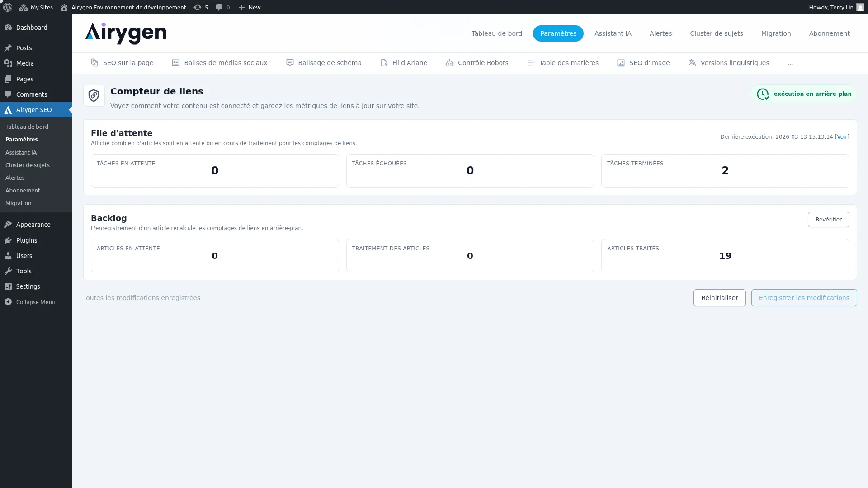
Task: Open the Abonnement top tab
Action: [829, 33]
